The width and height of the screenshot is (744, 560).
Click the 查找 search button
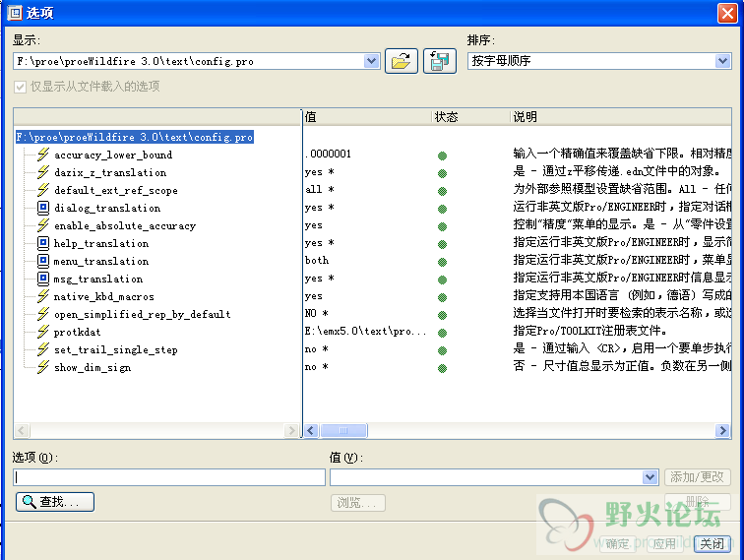point(55,502)
